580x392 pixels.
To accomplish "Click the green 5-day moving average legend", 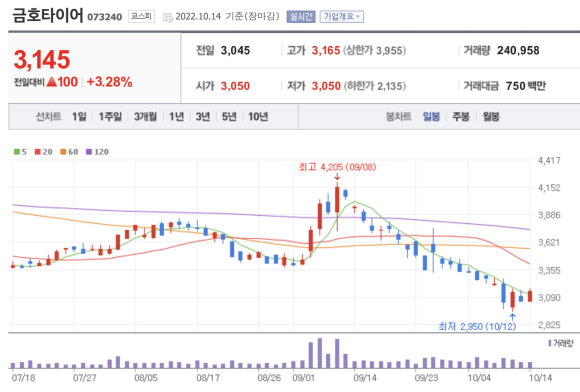I will (x=20, y=152).
